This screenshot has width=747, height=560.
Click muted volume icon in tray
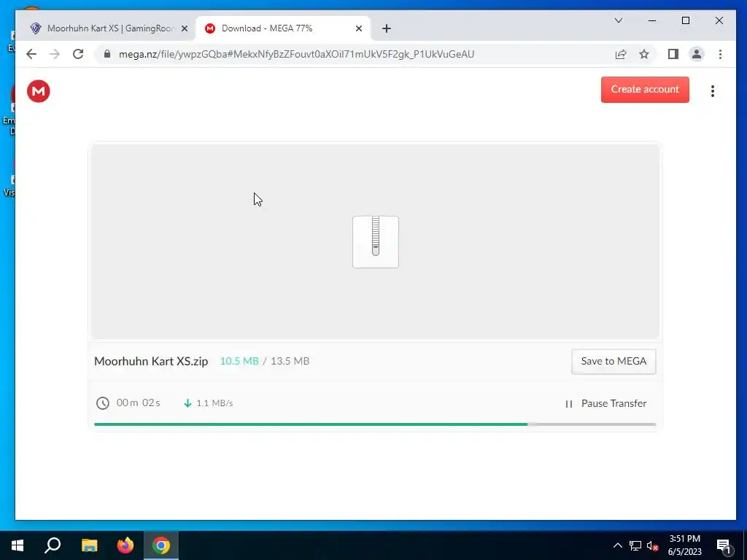coord(652,545)
